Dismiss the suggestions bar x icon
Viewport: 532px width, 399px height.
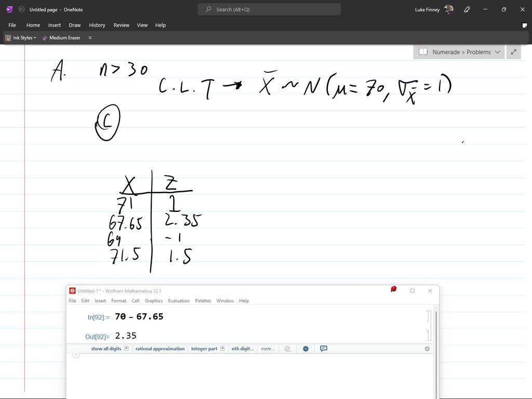pos(427,349)
